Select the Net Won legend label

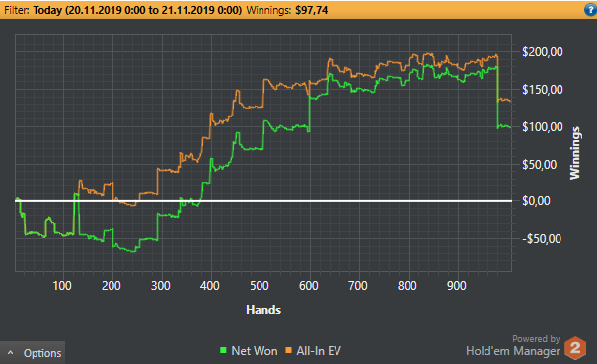pos(255,350)
